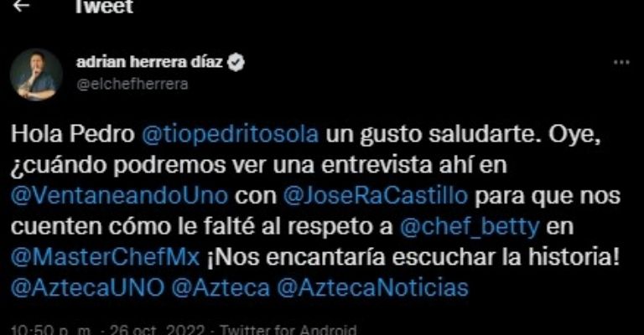Click the Tweet header title
The image size is (644, 335).
coord(104,7)
